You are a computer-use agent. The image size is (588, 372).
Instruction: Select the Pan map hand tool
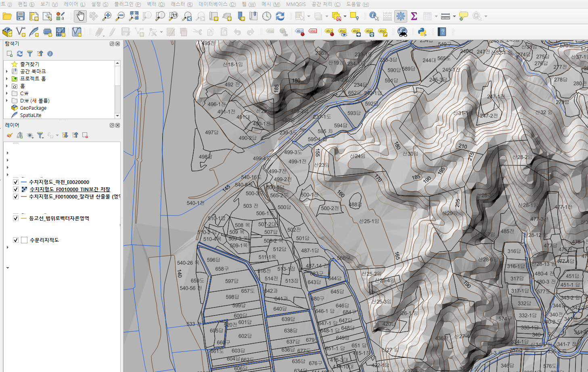[x=80, y=16]
